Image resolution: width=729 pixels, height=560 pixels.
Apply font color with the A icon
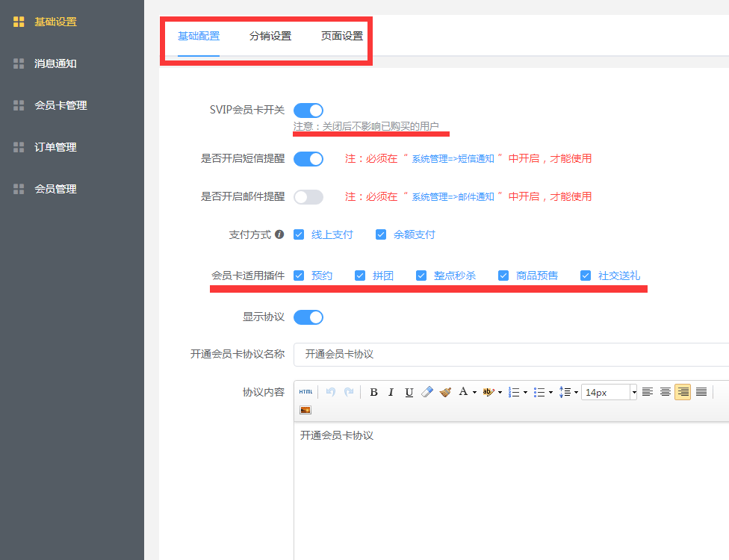point(463,392)
